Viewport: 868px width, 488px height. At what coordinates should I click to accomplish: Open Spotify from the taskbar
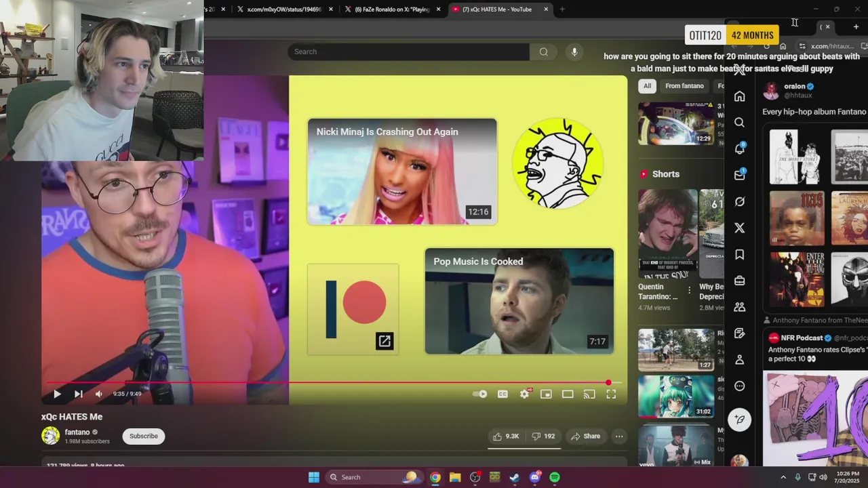(555, 477)
